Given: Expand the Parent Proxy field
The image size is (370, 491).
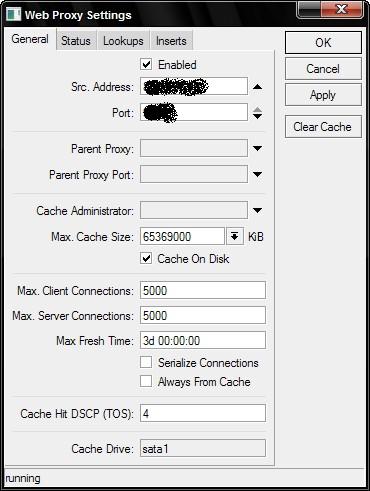Looking at the screenshot, I should click(257, 148).
